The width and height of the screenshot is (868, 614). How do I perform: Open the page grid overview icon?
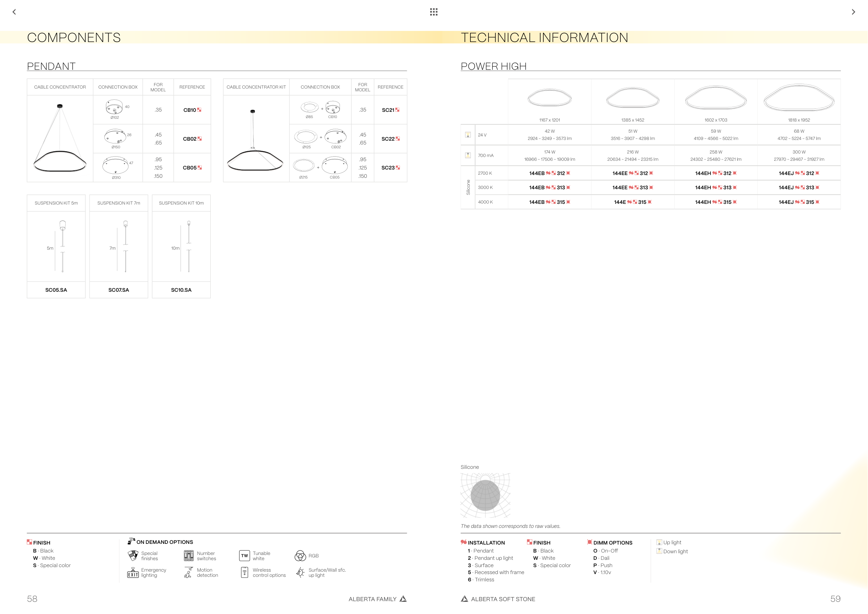434,12
